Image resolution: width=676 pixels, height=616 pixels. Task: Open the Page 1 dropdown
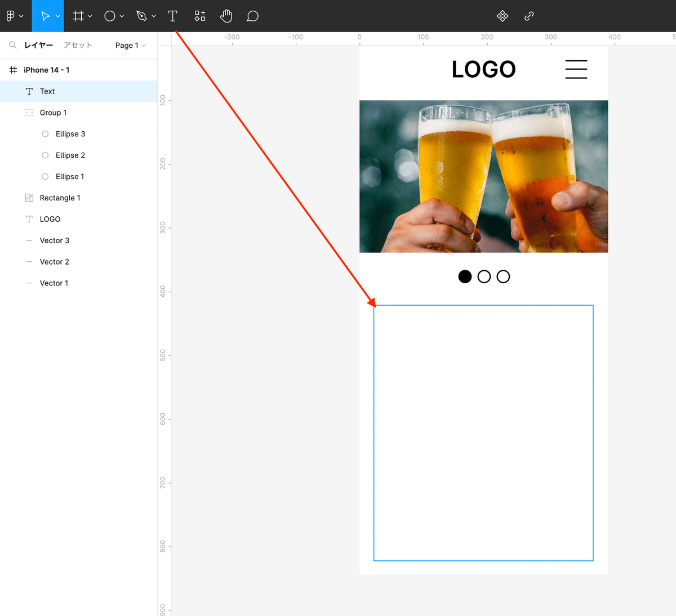(131, 45)
